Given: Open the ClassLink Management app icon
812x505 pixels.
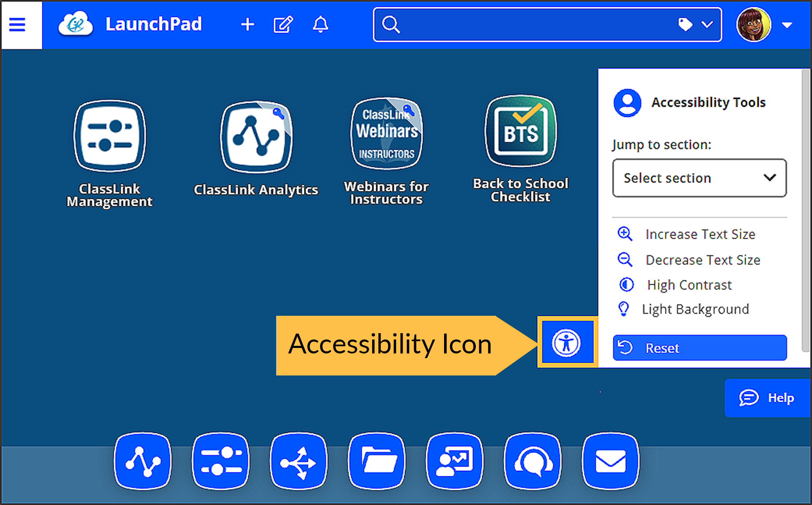Looking at the screenshot, I should [110, 135].
